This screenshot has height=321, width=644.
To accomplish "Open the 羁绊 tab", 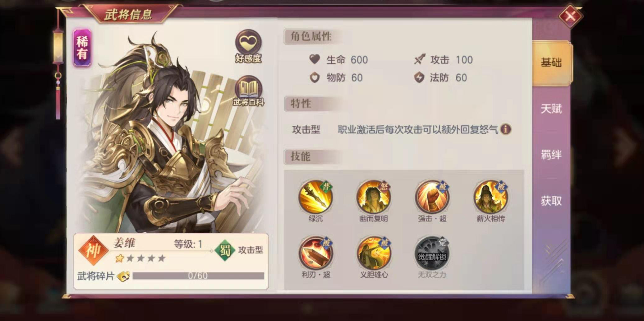I will (x=551, y=155).
